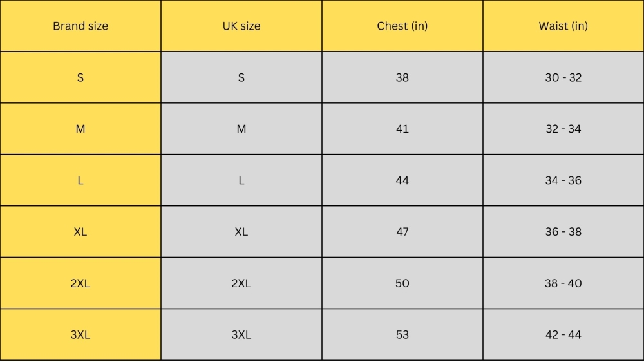Click the waist range 34 - 36
This screenshot has height=362, width=644.
tap(563, 180)
